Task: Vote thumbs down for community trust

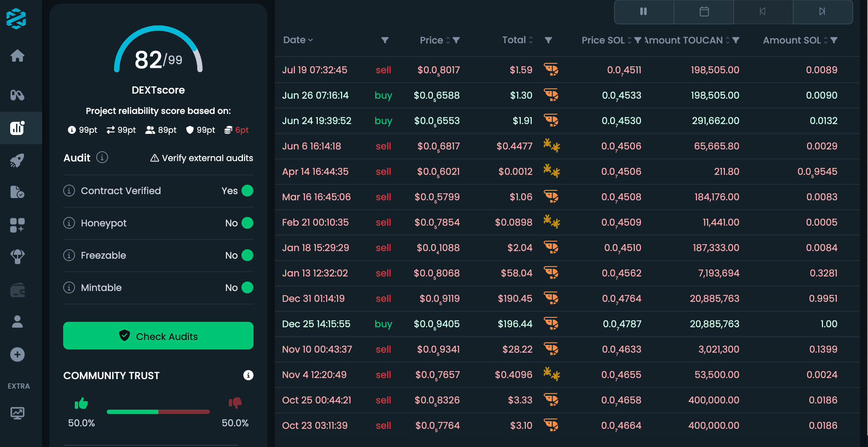Action: click(x=235, y=403)
